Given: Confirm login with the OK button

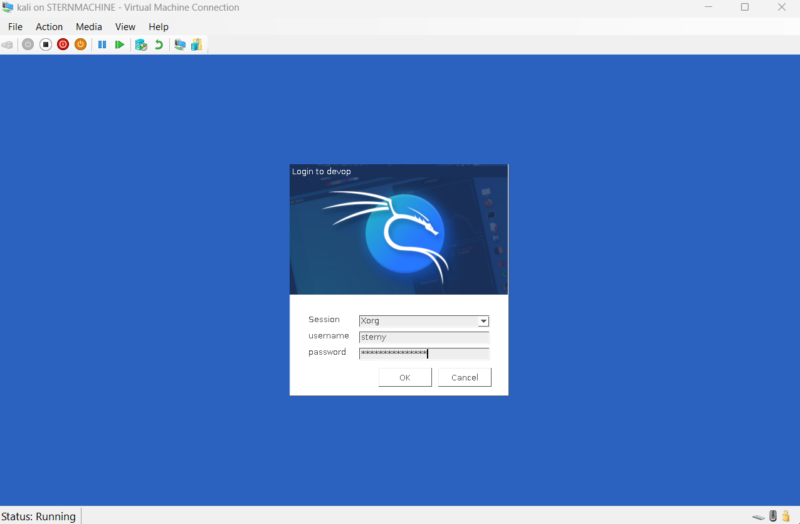Looking at the screenshot, I should [x=405, y=378].
